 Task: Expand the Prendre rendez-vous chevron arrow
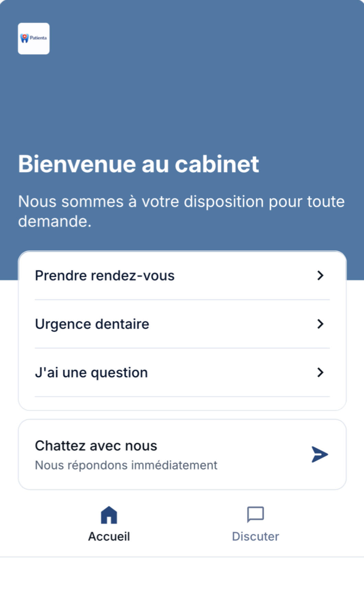pos(320,275)
